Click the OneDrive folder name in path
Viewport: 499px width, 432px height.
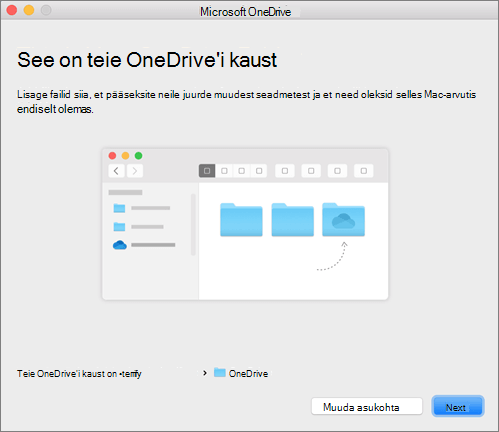248,374
